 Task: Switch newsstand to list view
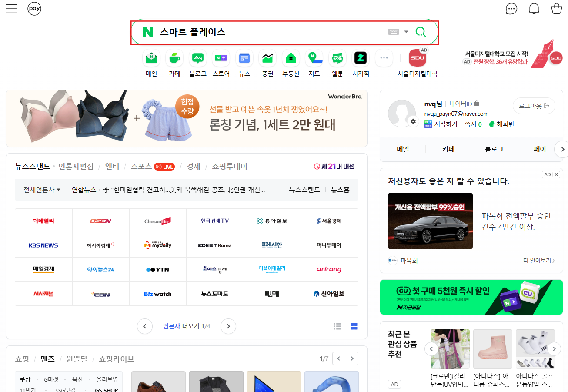point(337,326)
